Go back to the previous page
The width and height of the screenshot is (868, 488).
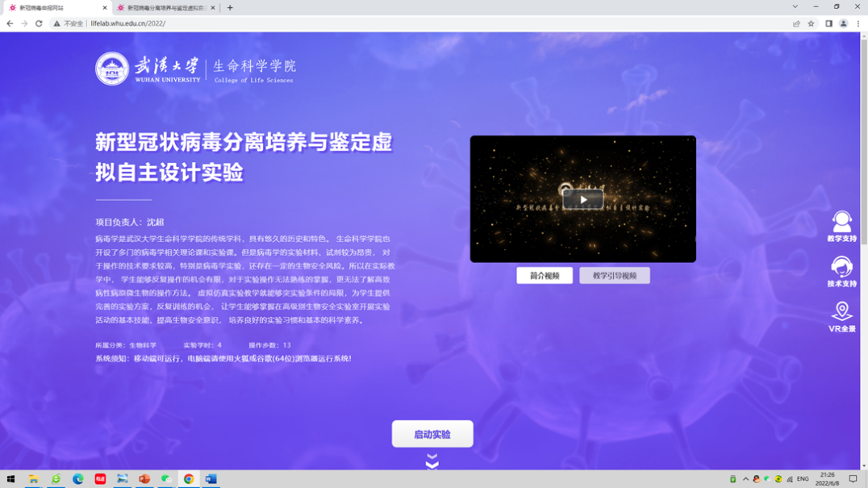click(x=10, y=23)
